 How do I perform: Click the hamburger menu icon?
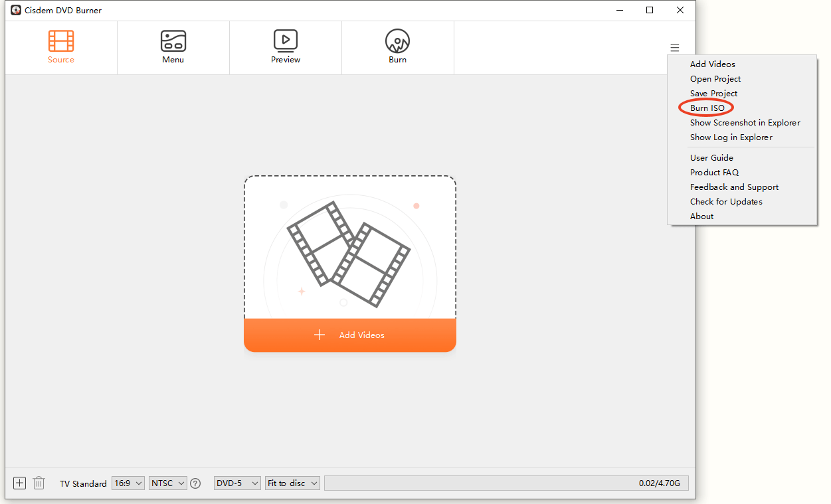(675, 48)
